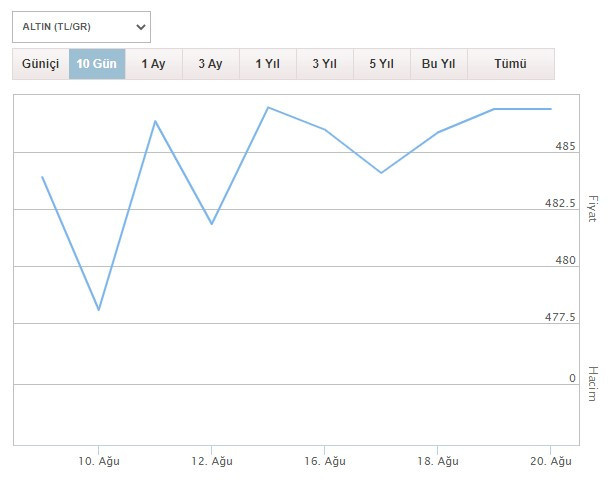Switch to the 1 Ay range

click(x=154, y=64)
